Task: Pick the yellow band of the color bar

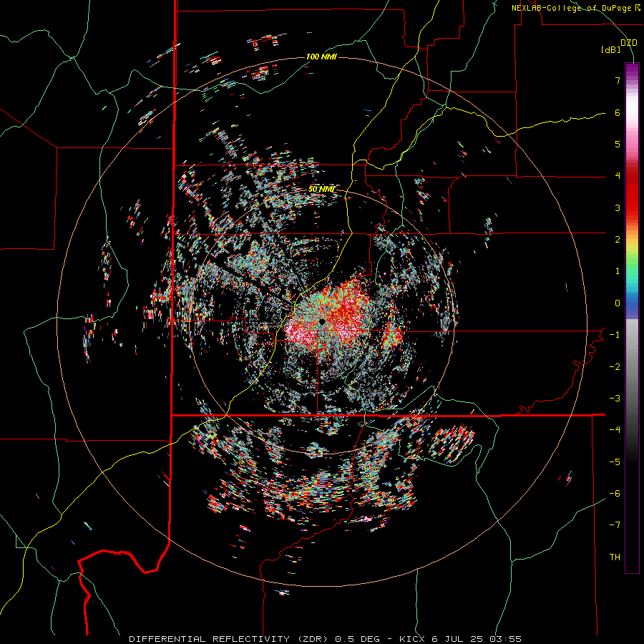Action: (632, 245)
